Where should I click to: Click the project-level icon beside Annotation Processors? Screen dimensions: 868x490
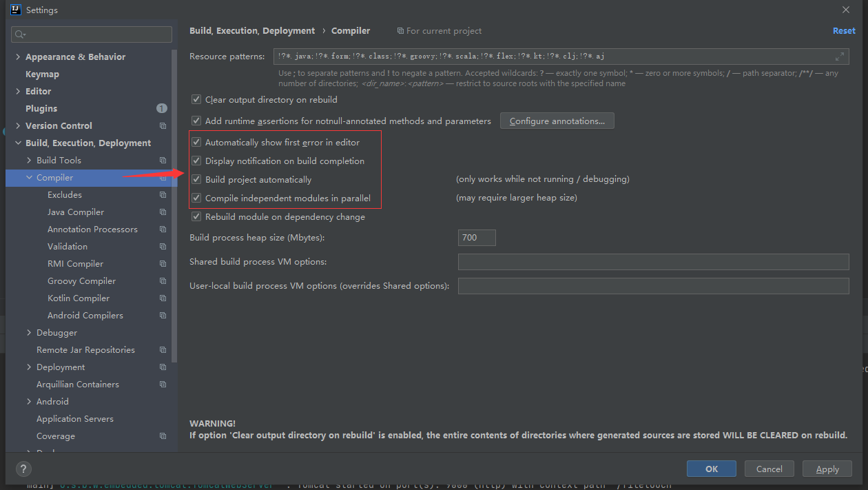point(163,229)
